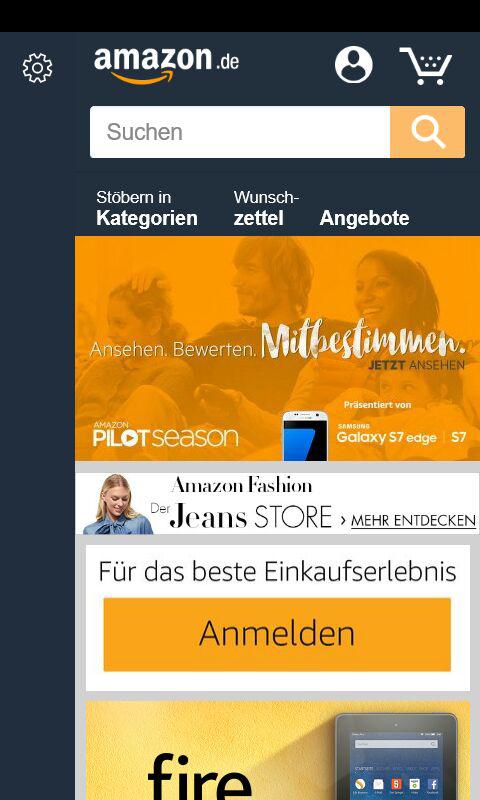The height and width of the screenshot is (800, 480).
Task: Click the Samsung Galaxy S7 phone image
Action: 305,436
